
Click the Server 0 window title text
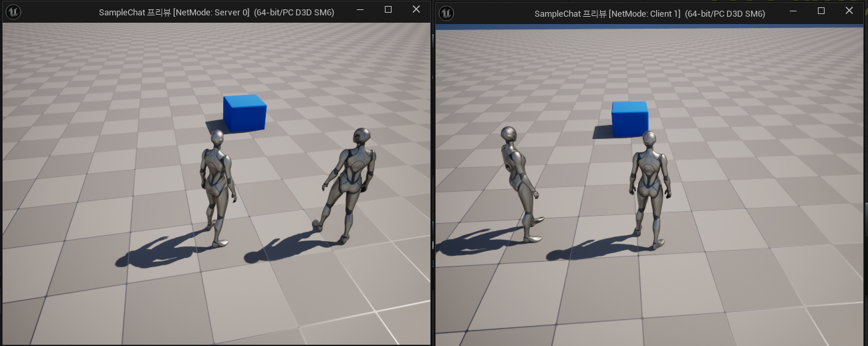[x=216, y=13]
